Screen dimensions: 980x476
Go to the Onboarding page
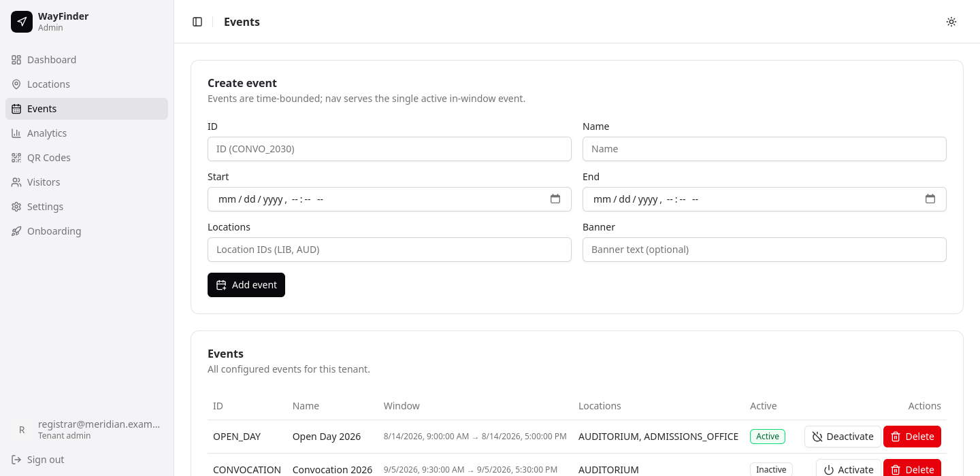[87, 231]
